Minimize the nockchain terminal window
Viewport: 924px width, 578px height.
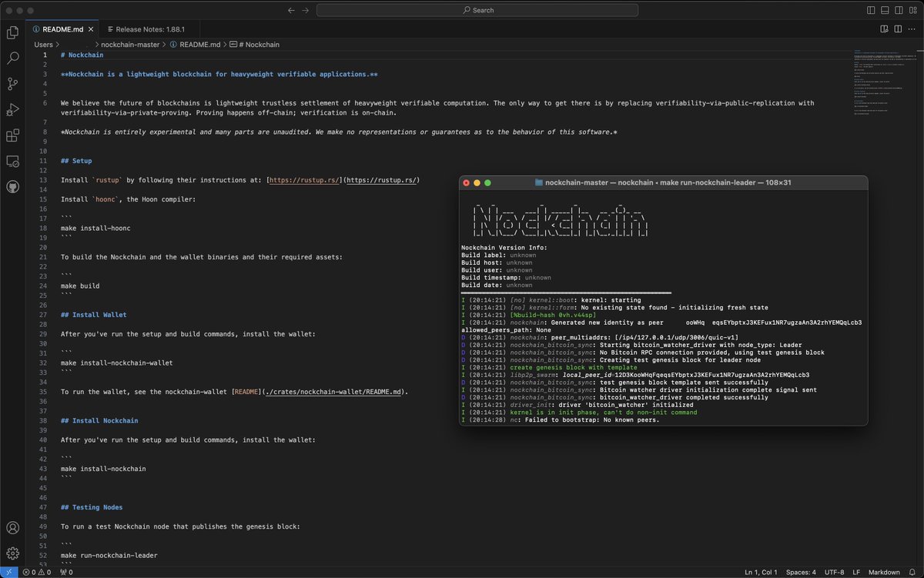coord(477,183)
